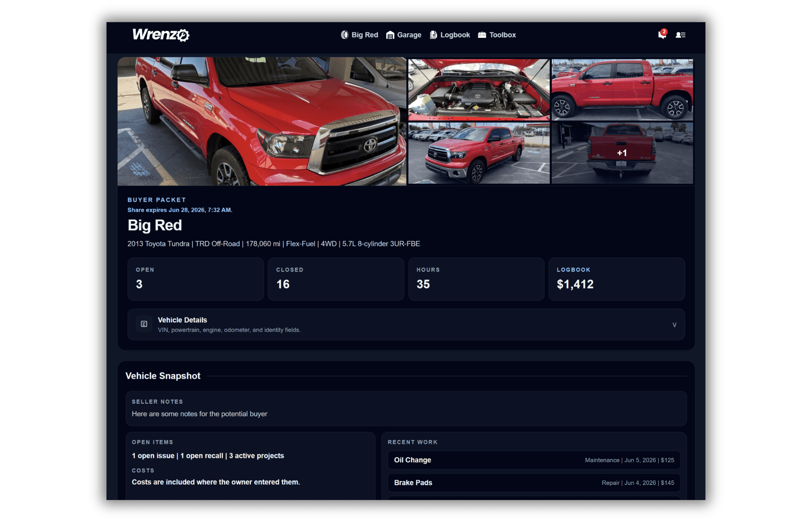812x522 pixels.
Task: Click the RECENT WORK label
Action: [413, 442]
